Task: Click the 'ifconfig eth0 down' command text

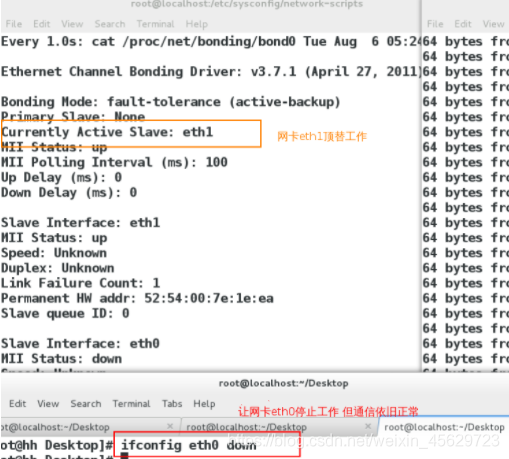Action: click(189, 445)
